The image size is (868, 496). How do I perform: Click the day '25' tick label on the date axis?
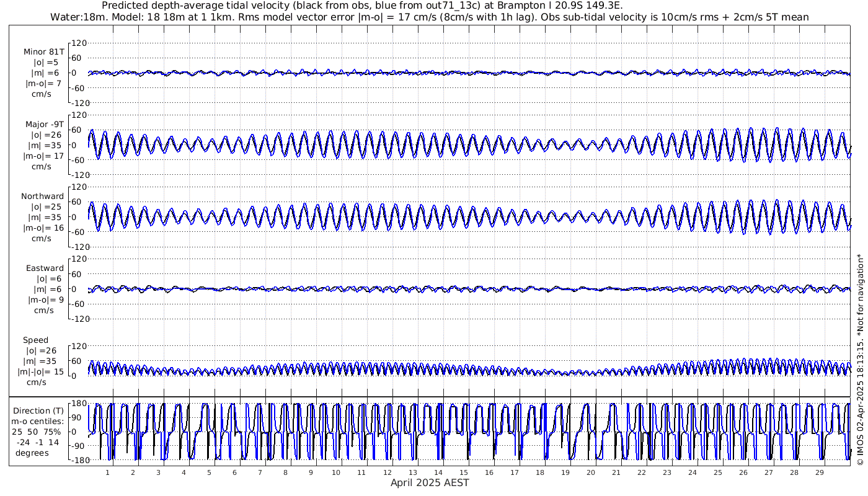718,472
